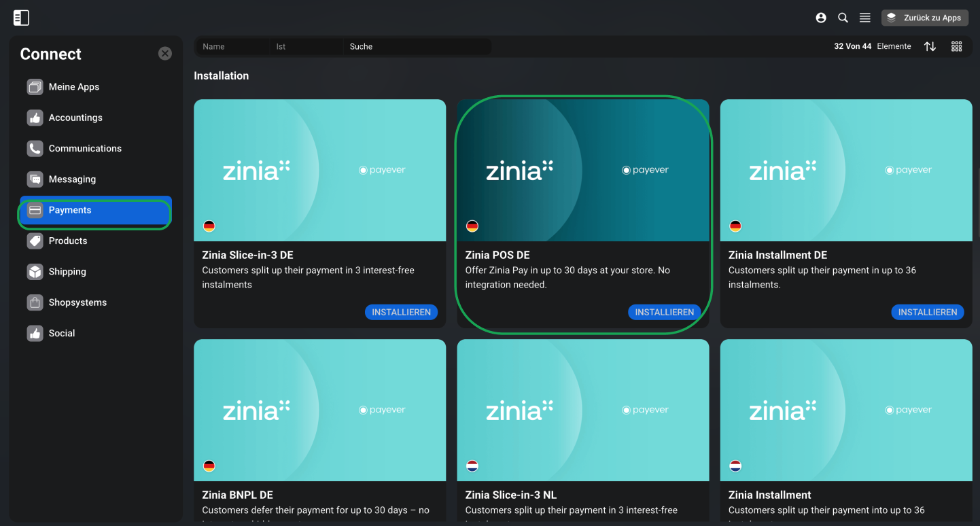980x526 pixels.
Task: Click the Shipping box icon
Action: pyautogui.click(x=35, y=272)
